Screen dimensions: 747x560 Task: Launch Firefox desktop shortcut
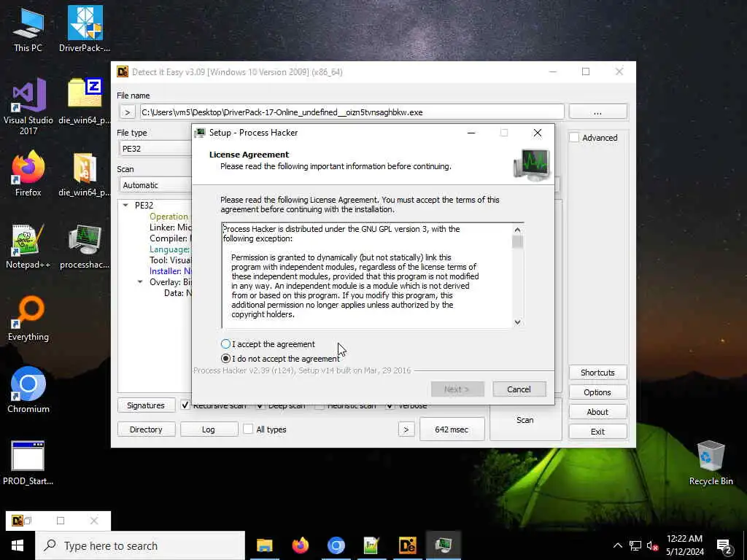point(28,174)
